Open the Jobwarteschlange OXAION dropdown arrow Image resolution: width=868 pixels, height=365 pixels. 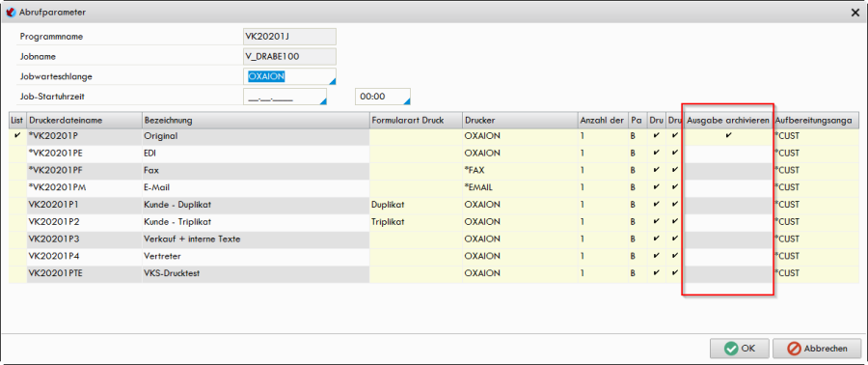(x=332, y=81)
